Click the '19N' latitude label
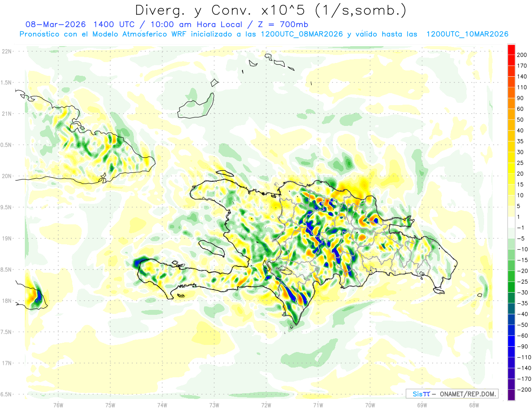532x411 pixels. tap(7, 239)
